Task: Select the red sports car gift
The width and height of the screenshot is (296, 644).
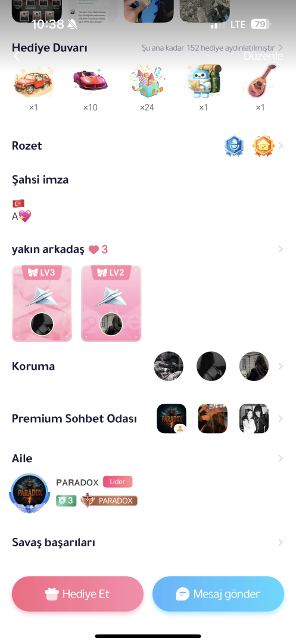Action: coord(90,81)
